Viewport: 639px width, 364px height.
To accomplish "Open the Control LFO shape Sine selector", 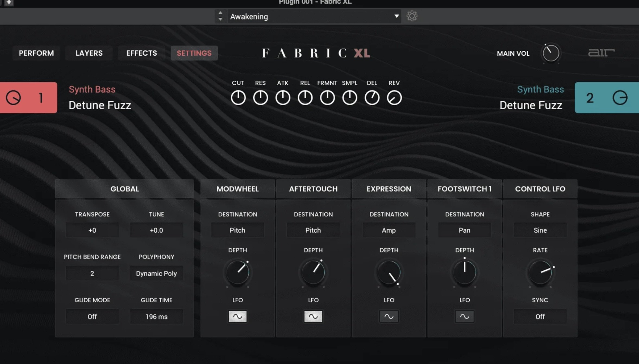I will pyautogui.click(x=540, y=230).
